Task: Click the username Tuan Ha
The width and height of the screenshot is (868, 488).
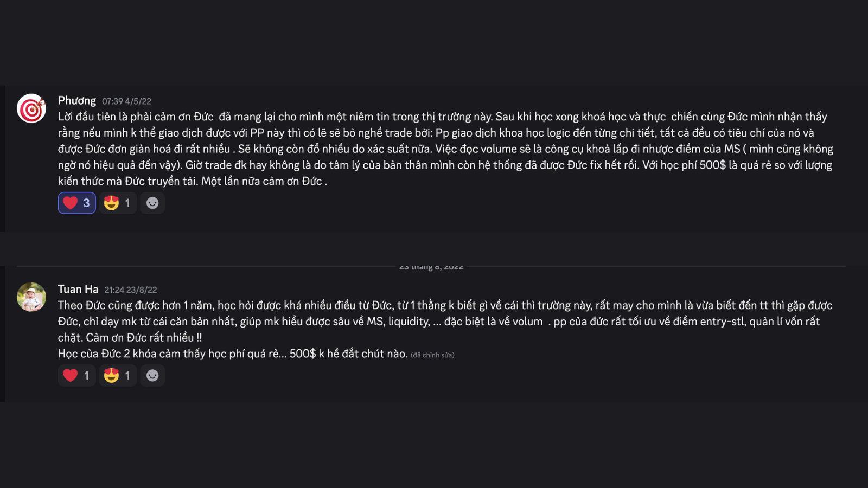Action: pos(78,290)
